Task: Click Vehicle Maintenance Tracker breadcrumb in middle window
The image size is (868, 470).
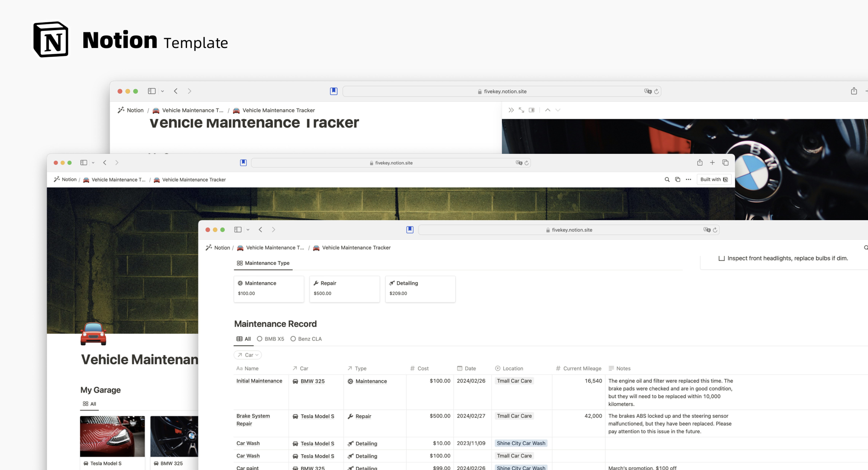Action: click(190, 180)
